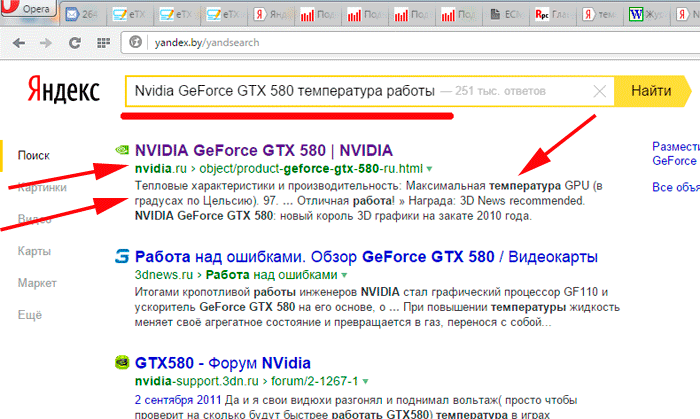Click the nvidia.ru domain link
The height and width of the screenshot is (419, 700).
161,169
